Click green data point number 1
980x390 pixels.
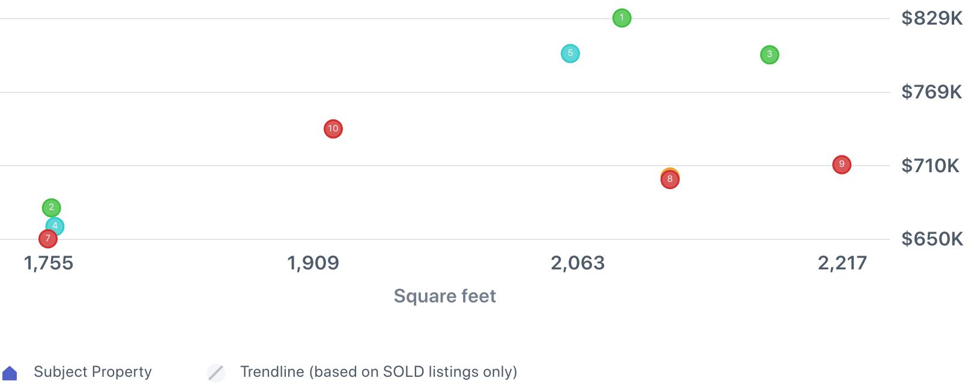[x=622, y=18]
